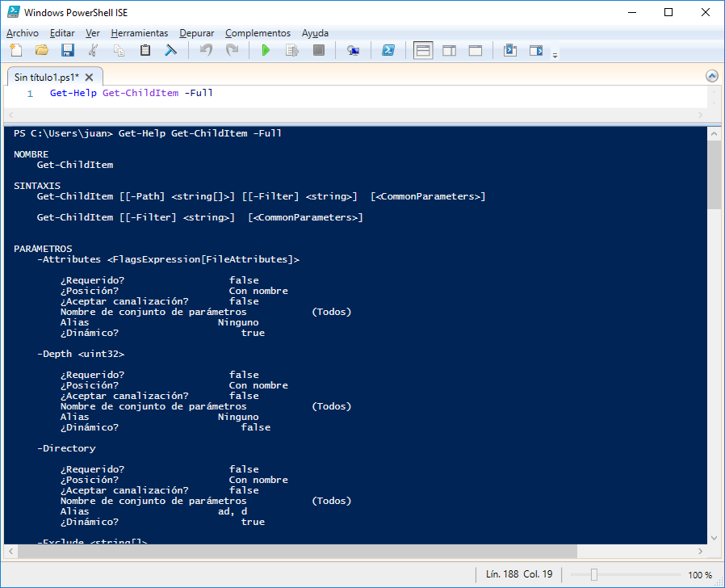Click console horizontal scroll left arrow
This screenshot has width=725, height=588.
(x=11, y=551)
